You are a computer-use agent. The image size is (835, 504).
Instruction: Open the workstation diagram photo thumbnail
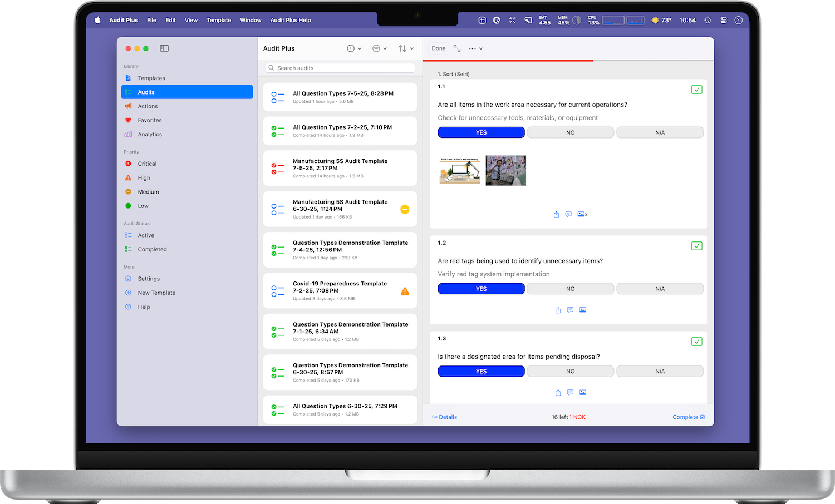(460, 171)
